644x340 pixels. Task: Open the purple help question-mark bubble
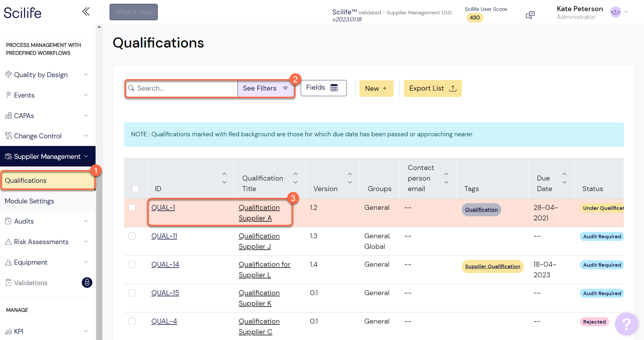[626, 324]
